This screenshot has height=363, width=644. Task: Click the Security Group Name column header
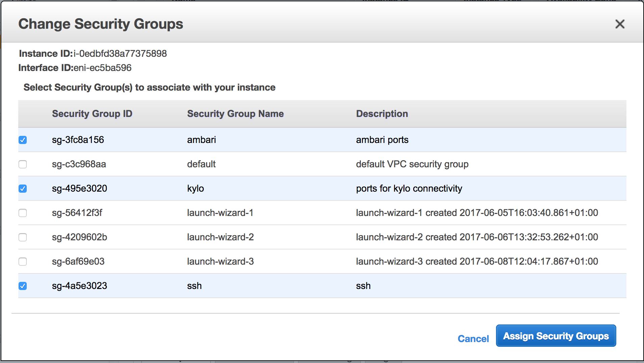pos(235,114)
